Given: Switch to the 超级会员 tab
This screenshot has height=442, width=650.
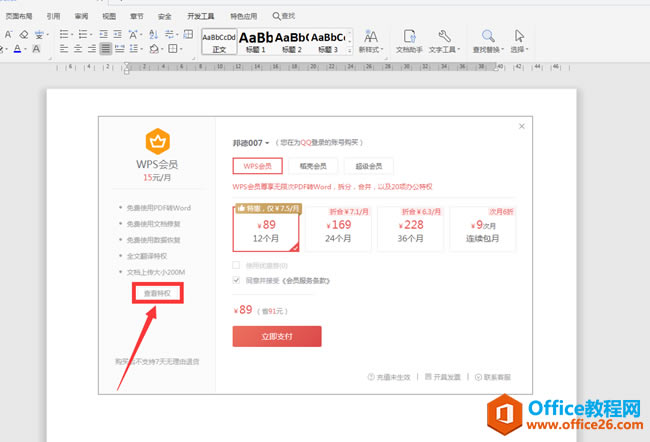Looking at the screenshot, I should 369,166.
